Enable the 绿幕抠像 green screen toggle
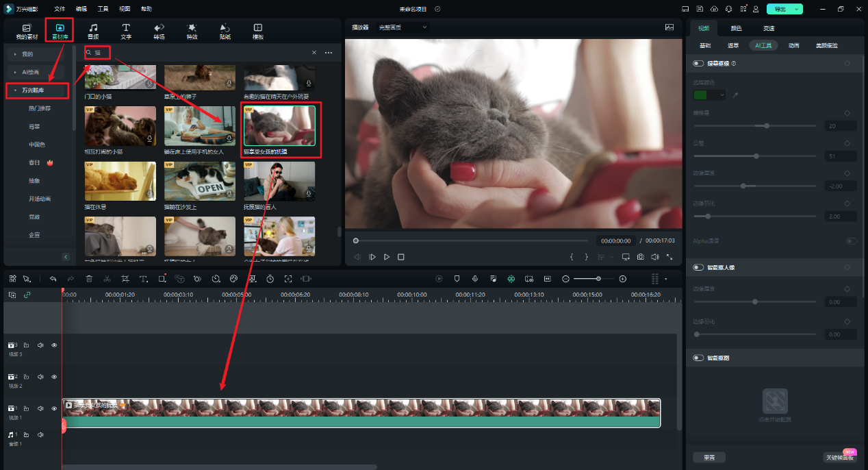 click(698, 63)
